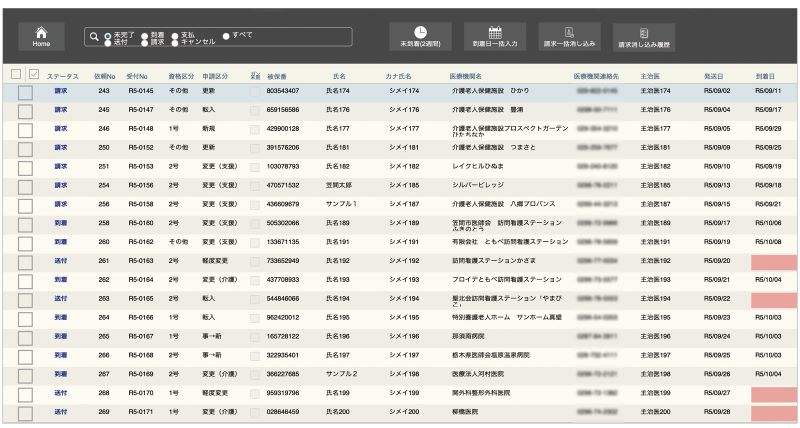Click the empty pink 到着日 cell for R5-0171
The width and height of the screenshot is (800, 428).
[773, 411]
